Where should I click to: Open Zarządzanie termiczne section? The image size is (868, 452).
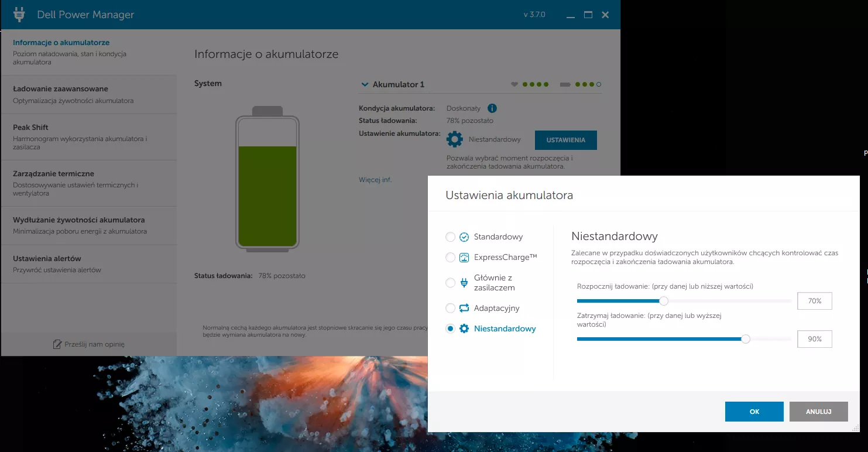click(x=88, y=183)
